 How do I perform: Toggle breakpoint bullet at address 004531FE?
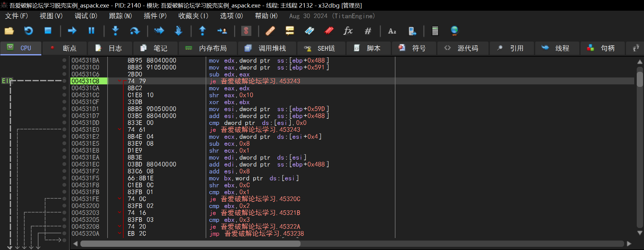pos(64,199)
